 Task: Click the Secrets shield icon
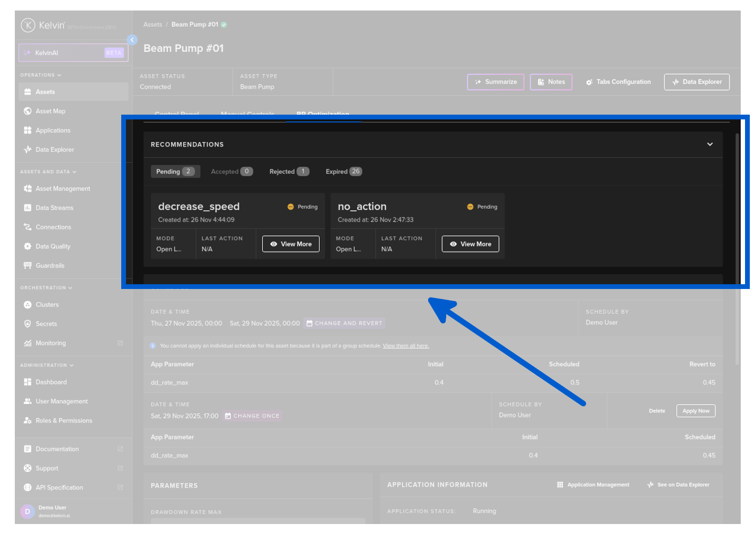click(x=28, y=324)
